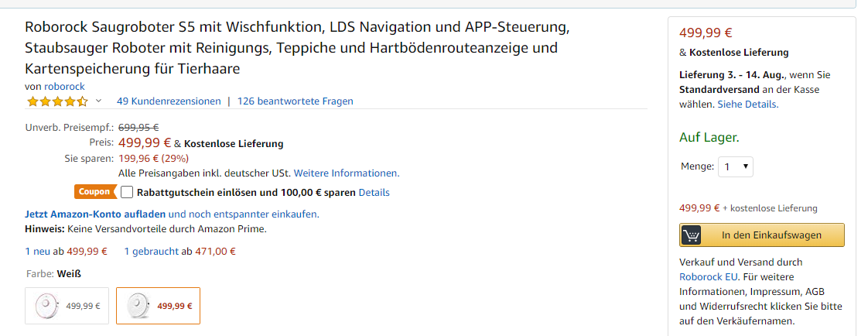This screenshot has height=336, width=868.
Task: Click the orange Coupon badge
Action: 95,192
